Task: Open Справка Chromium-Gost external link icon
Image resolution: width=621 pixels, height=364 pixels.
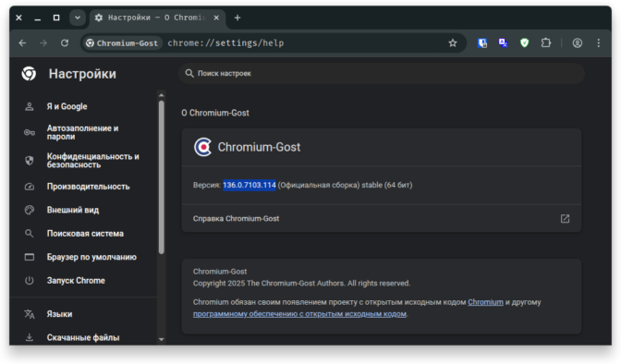Action: (x=565, y=219)
